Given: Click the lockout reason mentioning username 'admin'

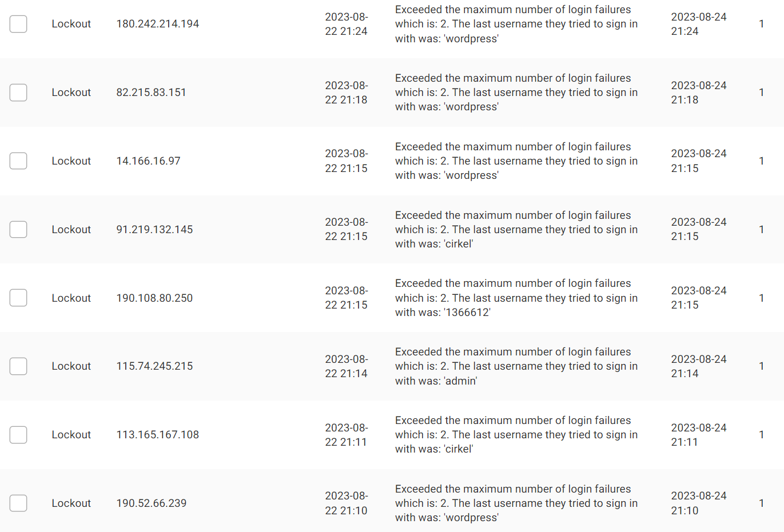Looking at the screenshot, I should 516,366.
